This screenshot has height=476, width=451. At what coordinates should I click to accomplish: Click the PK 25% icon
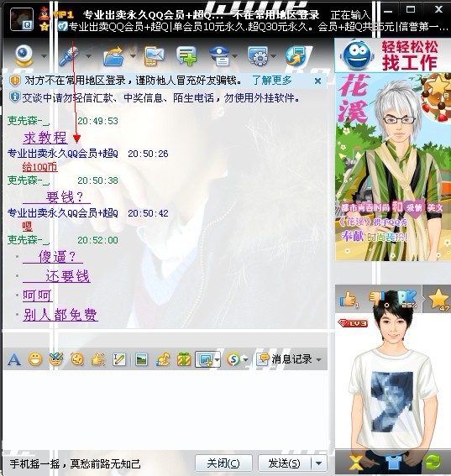(x=407, y=299)
